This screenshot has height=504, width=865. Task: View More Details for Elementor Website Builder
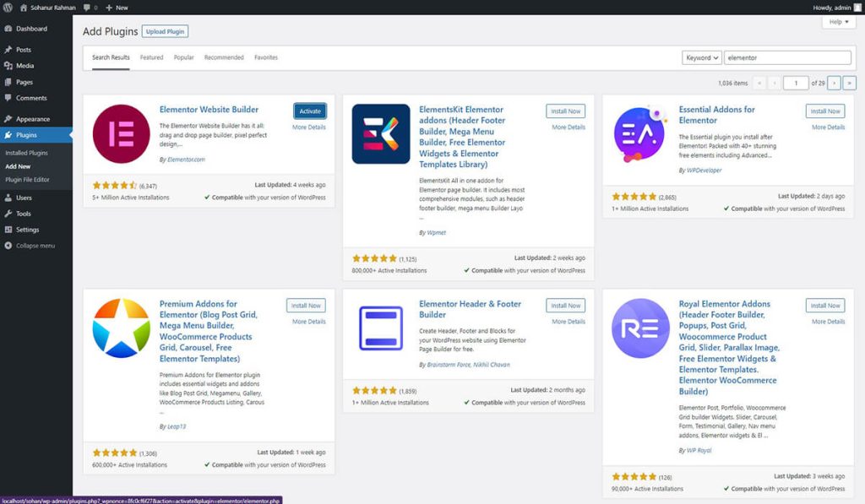pos(309,127)
